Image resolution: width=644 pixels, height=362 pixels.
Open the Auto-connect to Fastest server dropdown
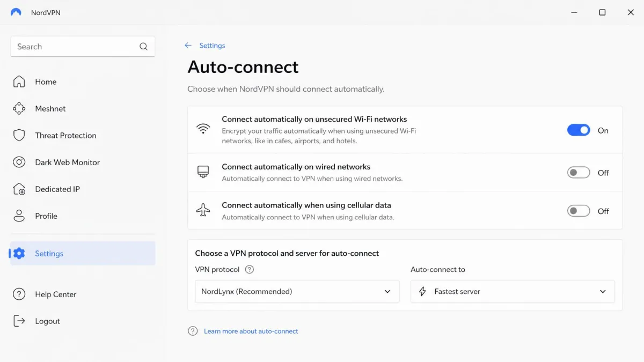coord(513,291)
